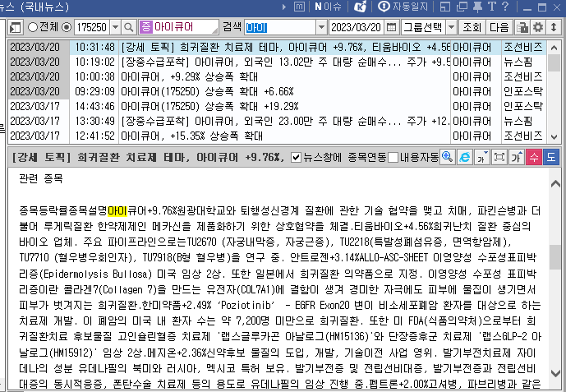Screen dimensions: 566x392
Task: Select the stock code radio button
Action: 67,27
